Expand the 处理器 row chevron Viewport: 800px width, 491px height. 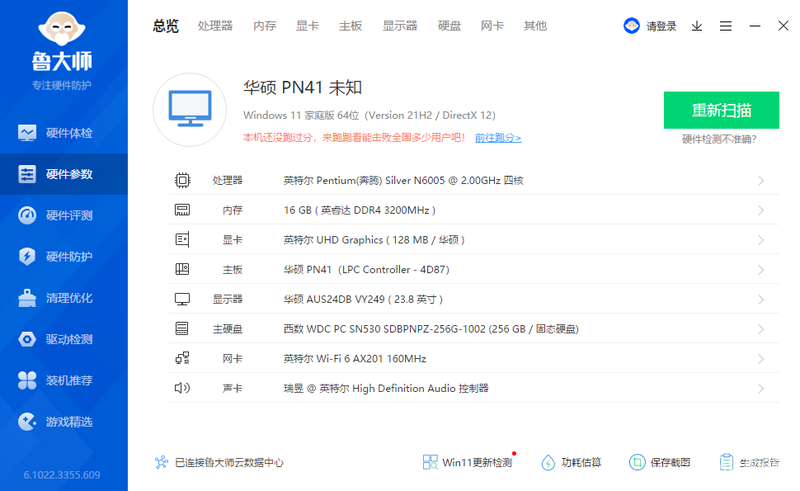(x=761, y=181)
